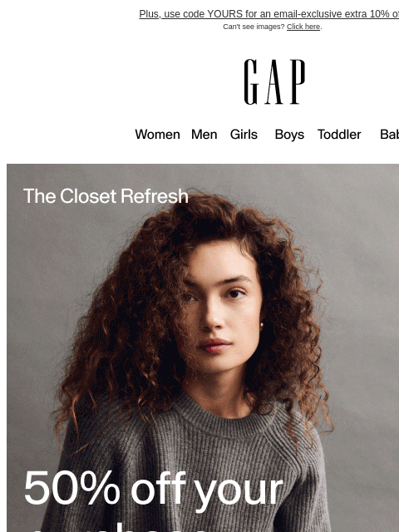
Task: Go to the Men section
Action: click(204, 135)
